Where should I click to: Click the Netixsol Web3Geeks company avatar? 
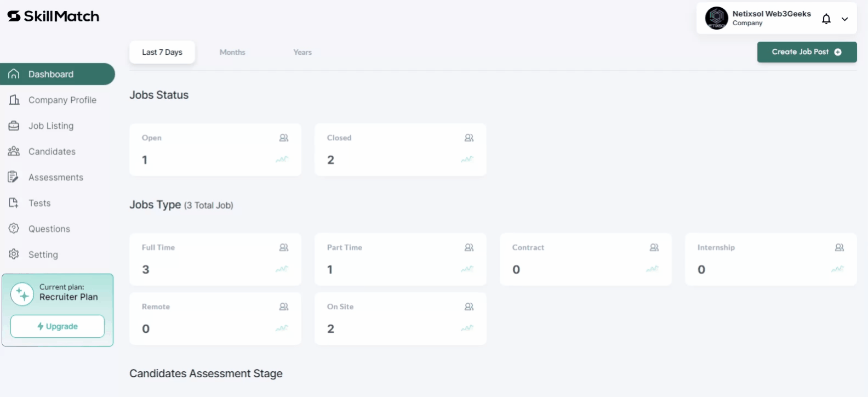[716, 18]
